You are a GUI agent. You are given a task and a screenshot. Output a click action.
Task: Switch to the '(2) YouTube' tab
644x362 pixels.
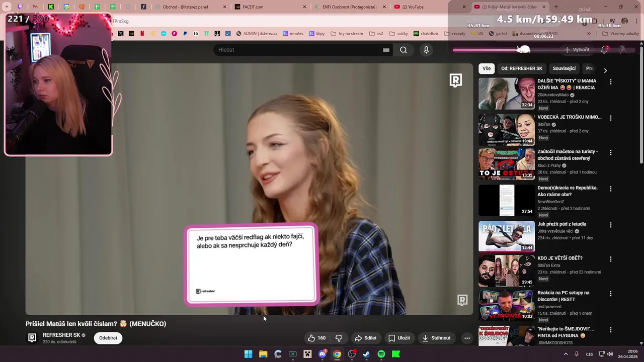(x=429, y=7)
